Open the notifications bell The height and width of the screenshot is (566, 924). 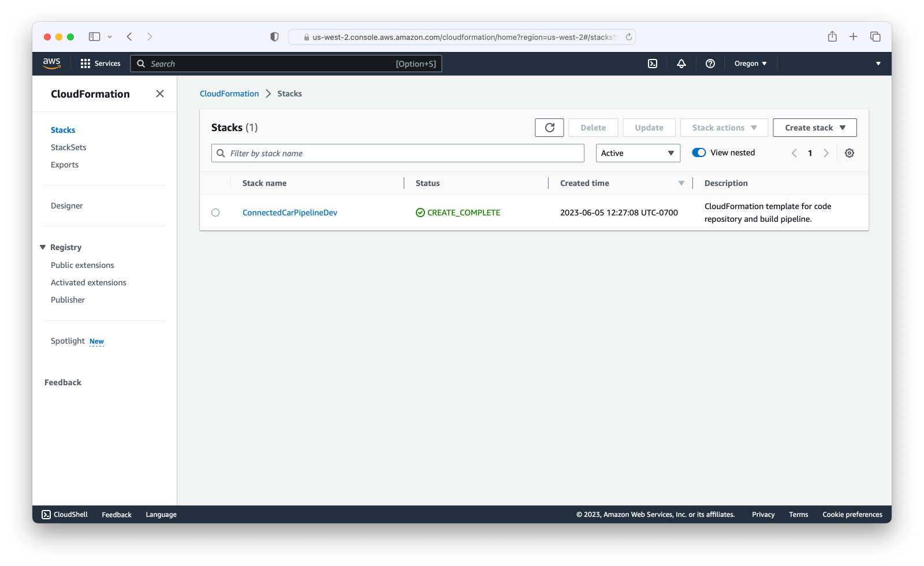[x=681, y=64]
